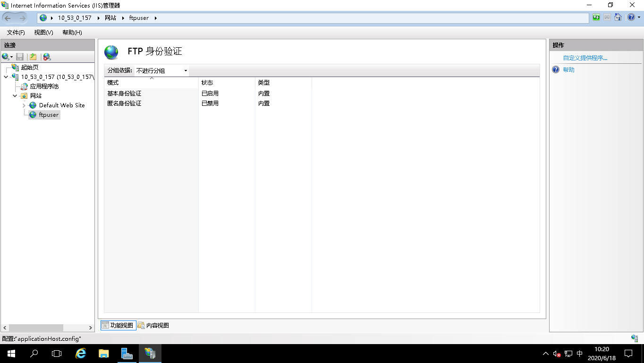Open the 帮助(H) menu
This screenshot has width=644, height=363.
[x=72, y=33]
